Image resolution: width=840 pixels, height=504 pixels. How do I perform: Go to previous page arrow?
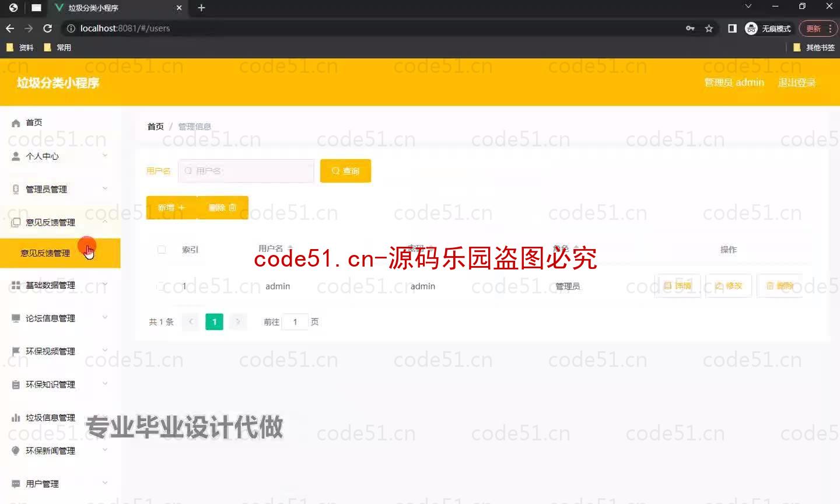[x=191, y=322]
